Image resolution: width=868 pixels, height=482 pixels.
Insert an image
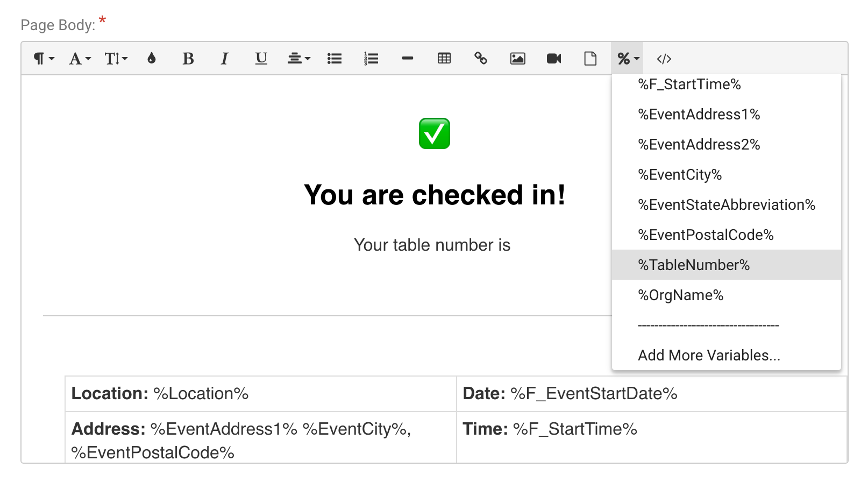click(x=517, y=58)
